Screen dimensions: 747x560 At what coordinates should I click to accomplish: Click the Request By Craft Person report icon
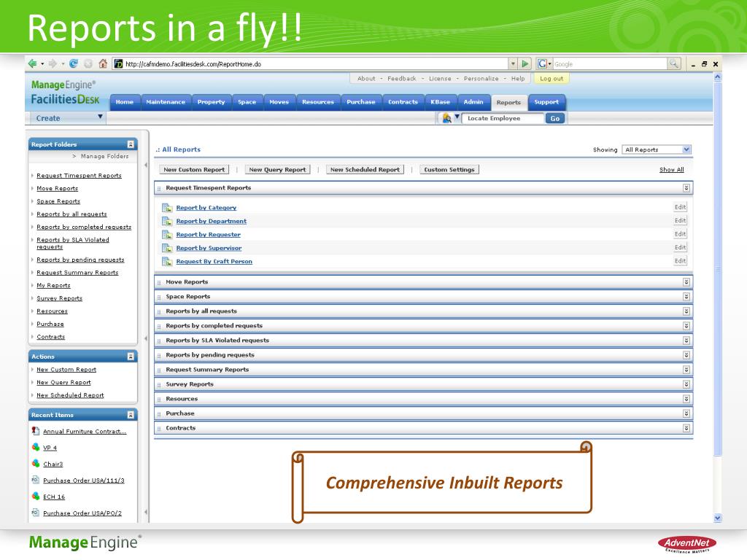click(x=167, y=261)
